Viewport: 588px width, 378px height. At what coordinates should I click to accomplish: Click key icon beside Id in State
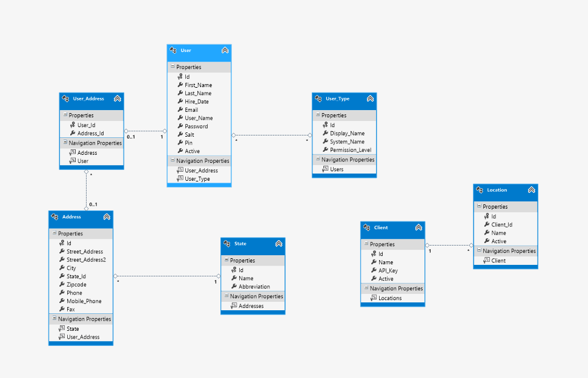tap(234, 270)
